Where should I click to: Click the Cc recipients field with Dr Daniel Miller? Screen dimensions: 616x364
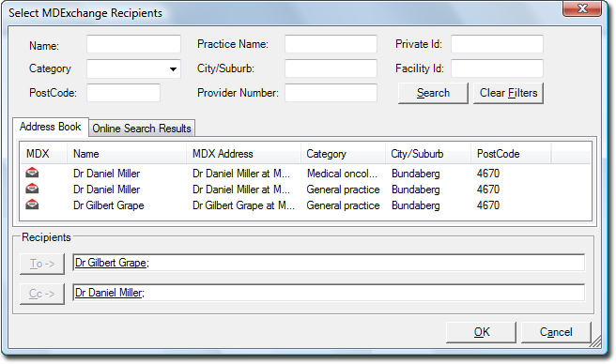[x=329, y=293]
